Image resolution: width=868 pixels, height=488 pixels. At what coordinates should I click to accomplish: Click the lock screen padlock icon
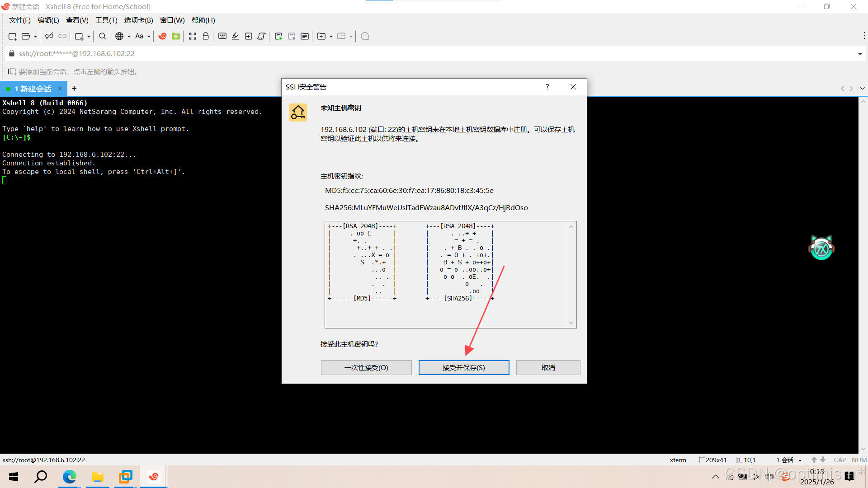[206, 36]
